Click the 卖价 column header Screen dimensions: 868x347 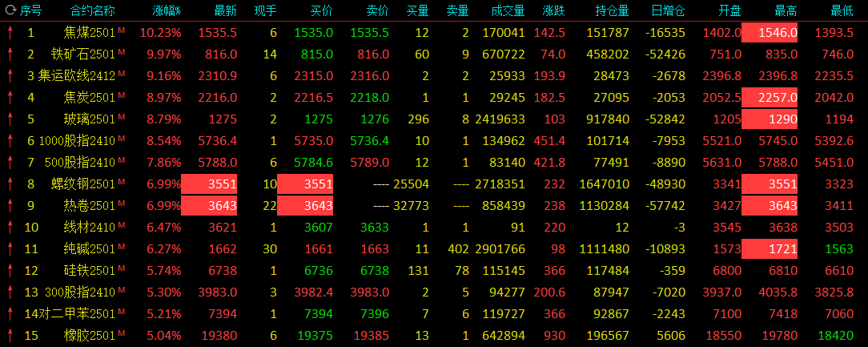[377, 10]
